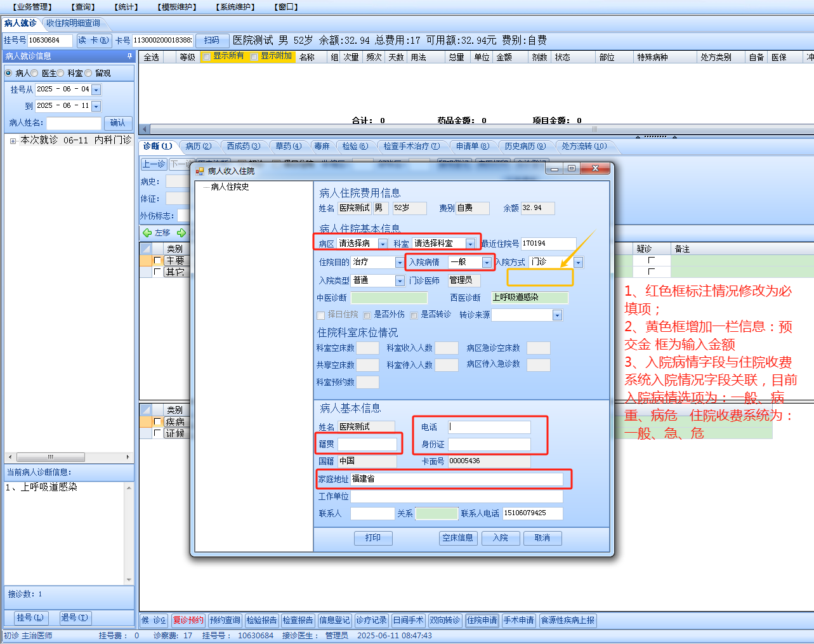Image resolution: width=814 pixels, height=644 pixels.
Task: Switch to the 草药 tab
Action: click(x=289, y=147)
